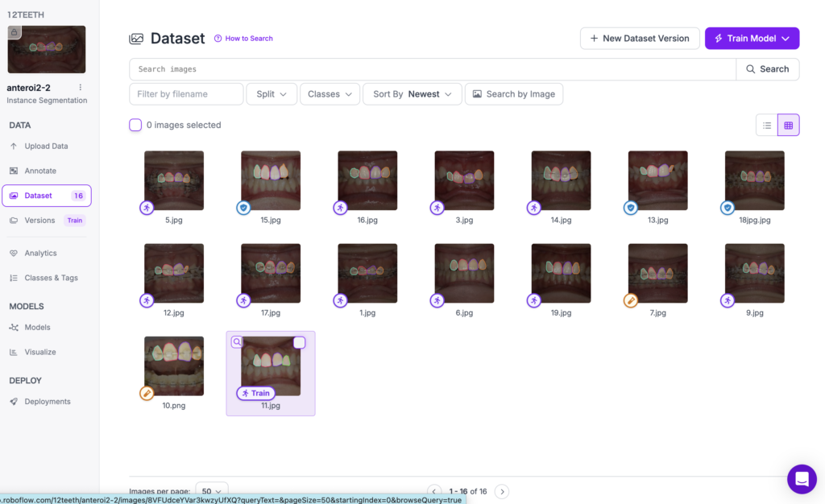The image size is (825, 504).
Task: Switch to grid view layout icon
Action: (x=788, y=125)
